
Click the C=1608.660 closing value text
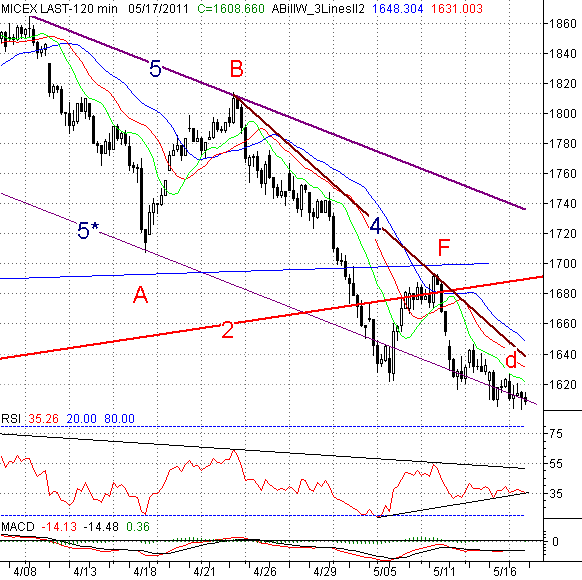pyautogui.click(x=231, y=8)
